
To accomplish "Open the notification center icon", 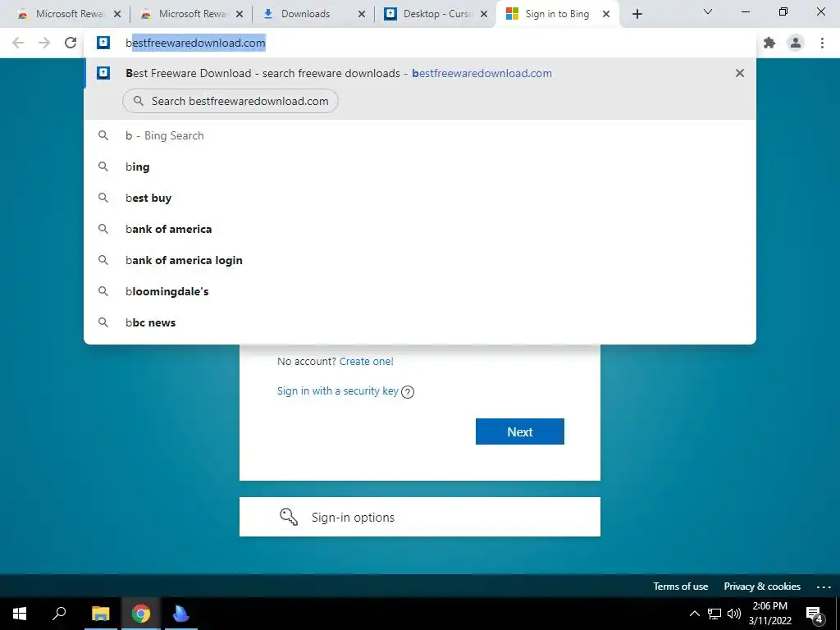I will coord(815,615).
